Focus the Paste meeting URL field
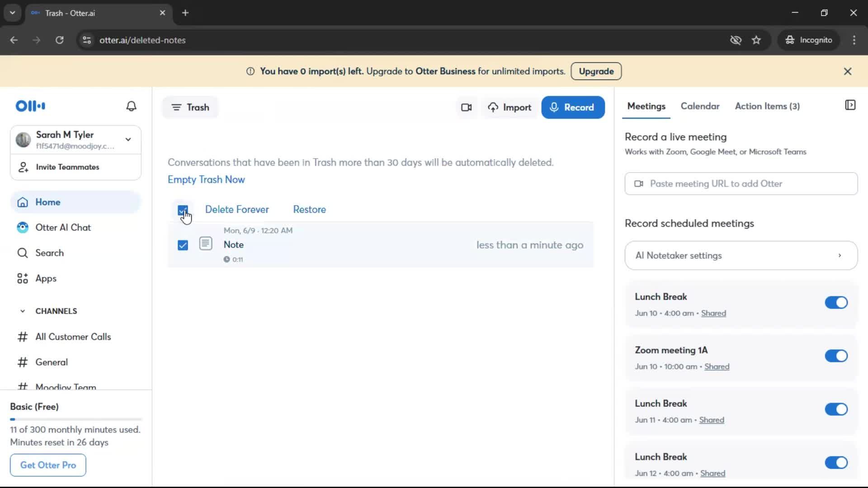868x488 pixels. 741,184
